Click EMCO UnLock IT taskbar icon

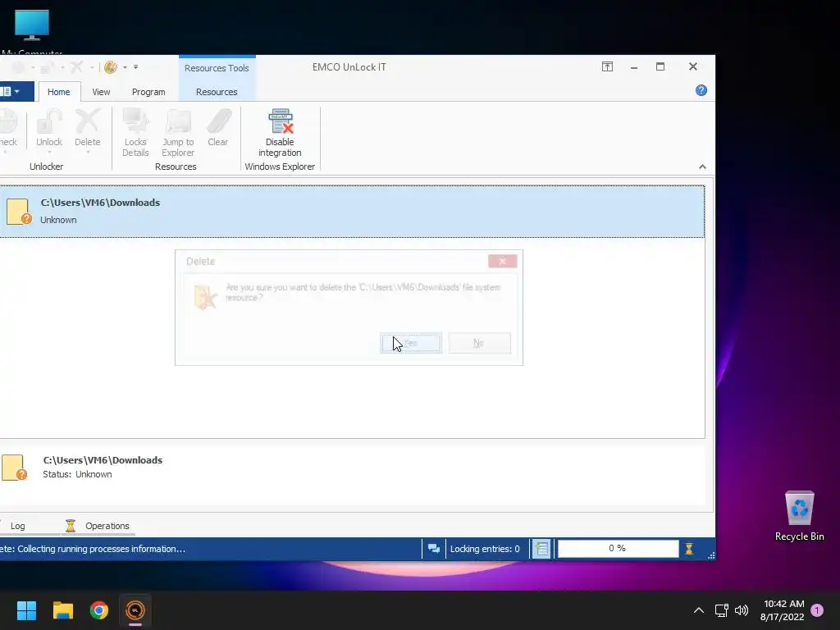(x=135, y=610)
